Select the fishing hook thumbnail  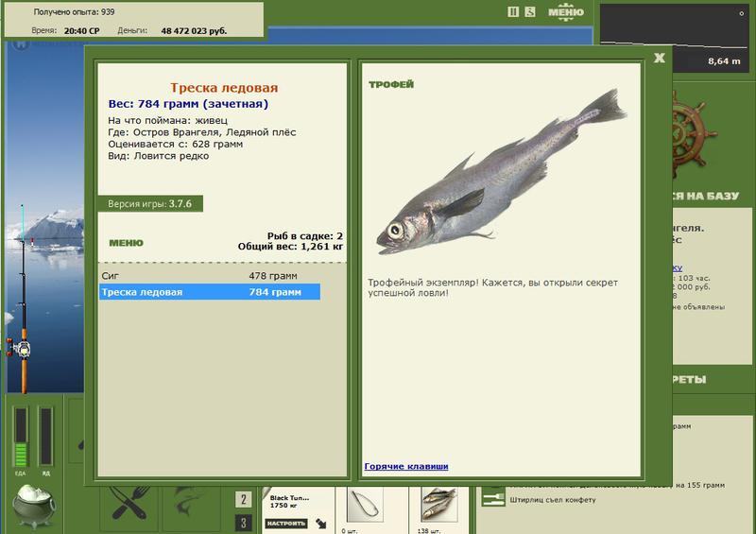tap(366, 504)
